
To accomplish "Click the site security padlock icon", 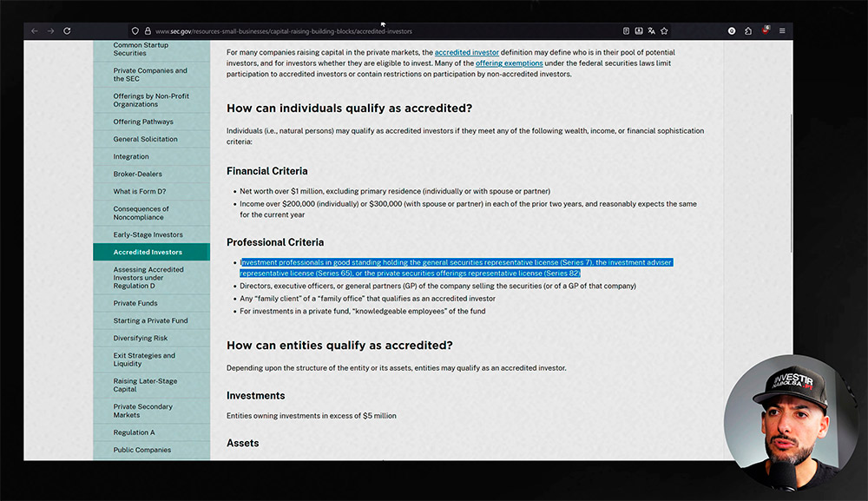I will point(148,31).
